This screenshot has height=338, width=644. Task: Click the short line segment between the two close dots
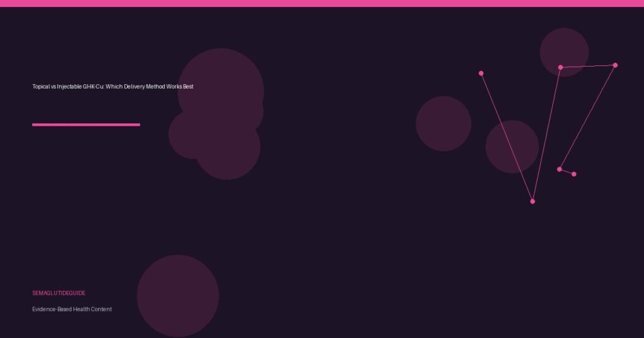click(x=567, y=172)
